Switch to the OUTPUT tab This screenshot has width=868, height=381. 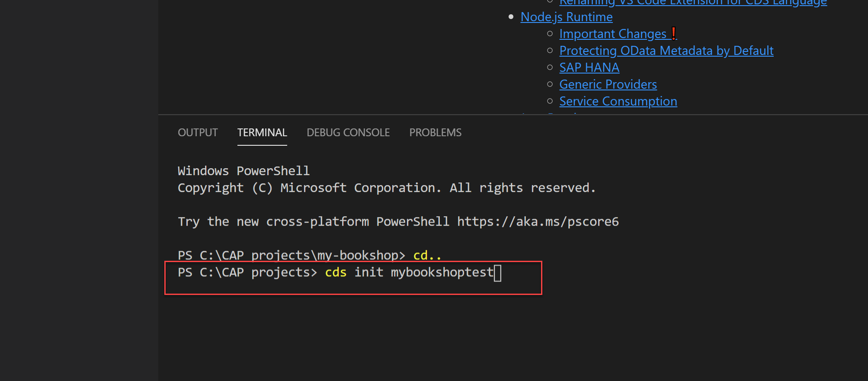click(198, 132)
